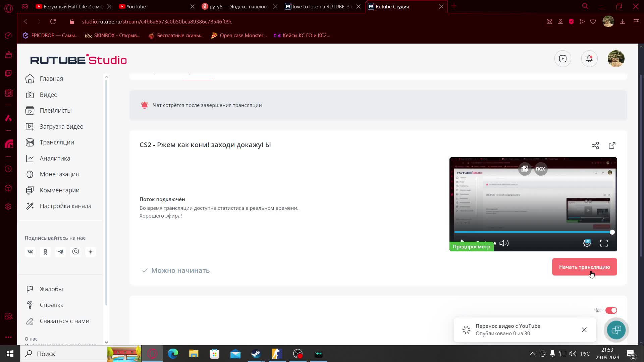The width and height of the screenshot is (644, 362).
Task: Open more options via the sidebar ellipsis
Action: point(8,337)
